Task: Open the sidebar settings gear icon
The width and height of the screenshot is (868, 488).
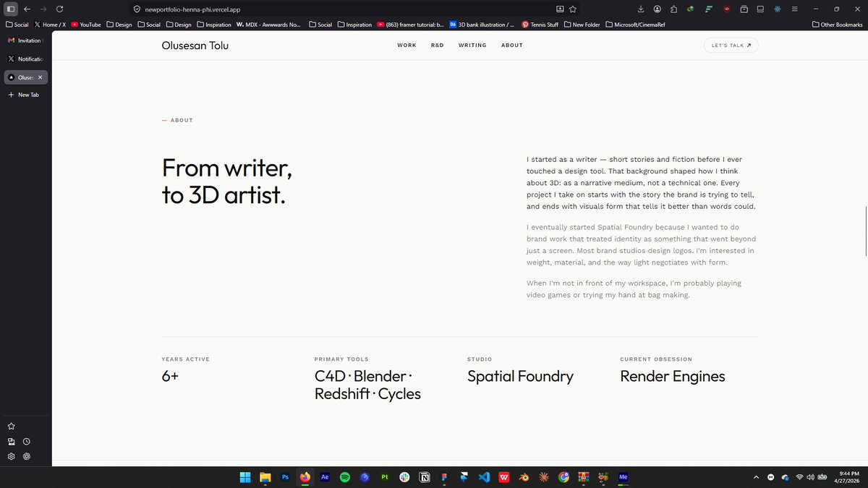Action: pyautogui.click(x=12, y=456)
